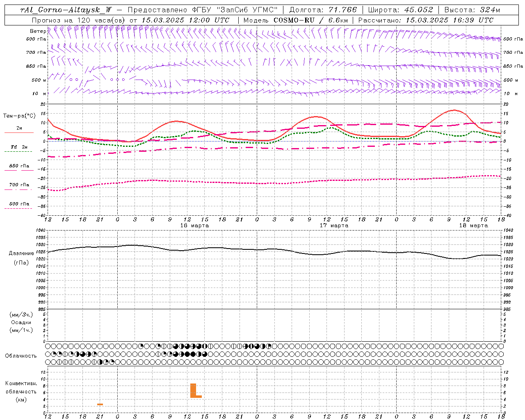Click the 16 марта date label

(194, 226)
